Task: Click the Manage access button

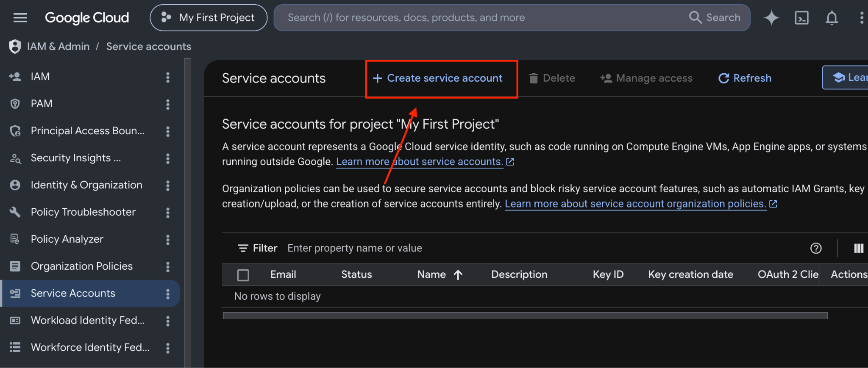Action: 646,78
